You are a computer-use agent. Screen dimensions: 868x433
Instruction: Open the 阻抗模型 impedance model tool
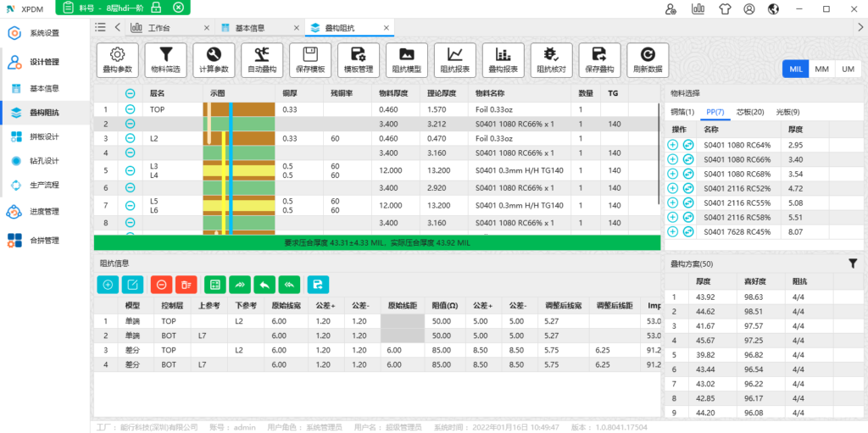click(x=407, y=59)
